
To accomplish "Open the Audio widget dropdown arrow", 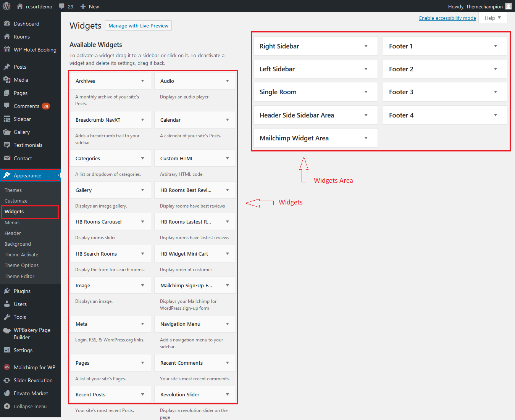I will click(228, 81).
